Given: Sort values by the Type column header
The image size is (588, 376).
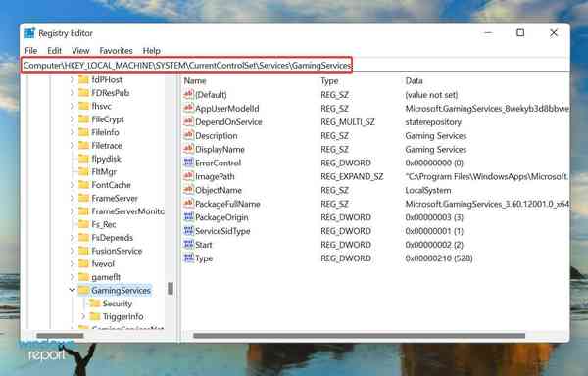Looking at the screenshot, I should pos(329,81).
